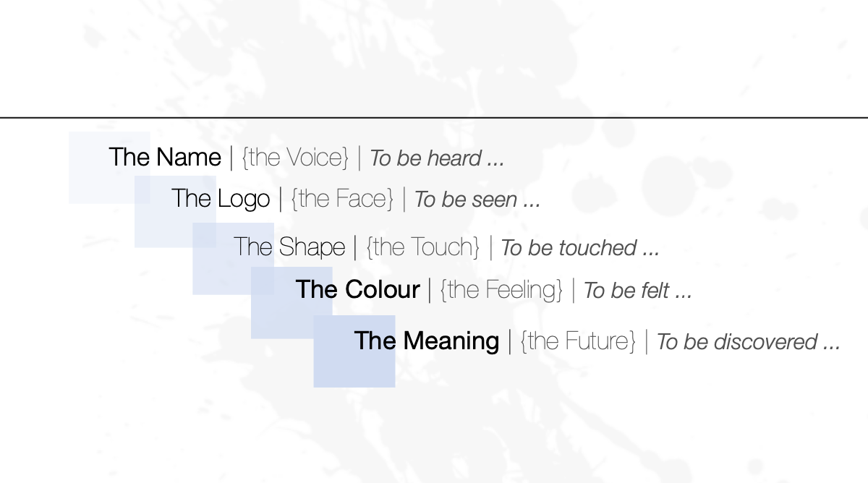Click "To be heard ..." italic text
This screenshot has height=483, width=868.
pyautogui.click(x=437, y=158)
